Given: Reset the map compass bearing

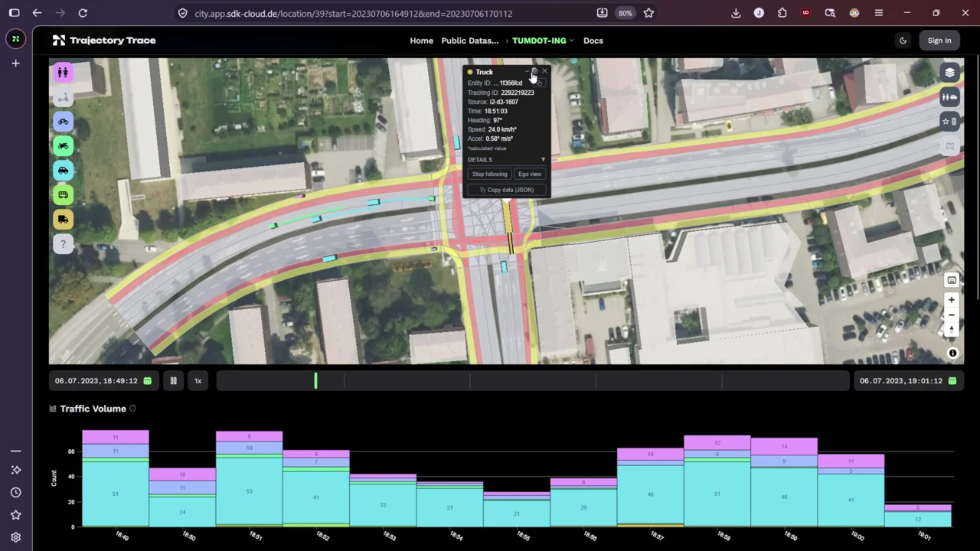Looking at the screenshot, I should 951,329.
